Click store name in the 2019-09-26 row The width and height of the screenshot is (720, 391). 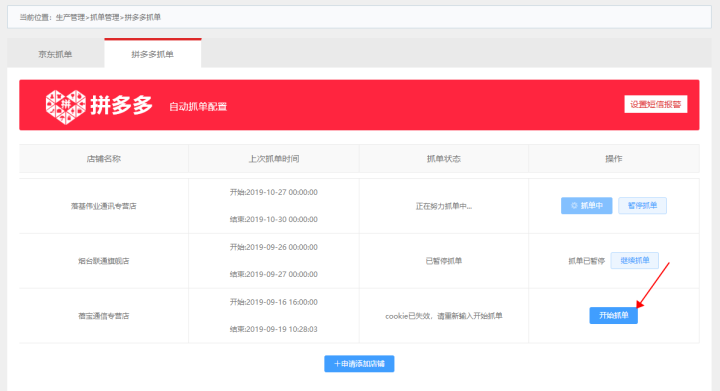point(104,261)
